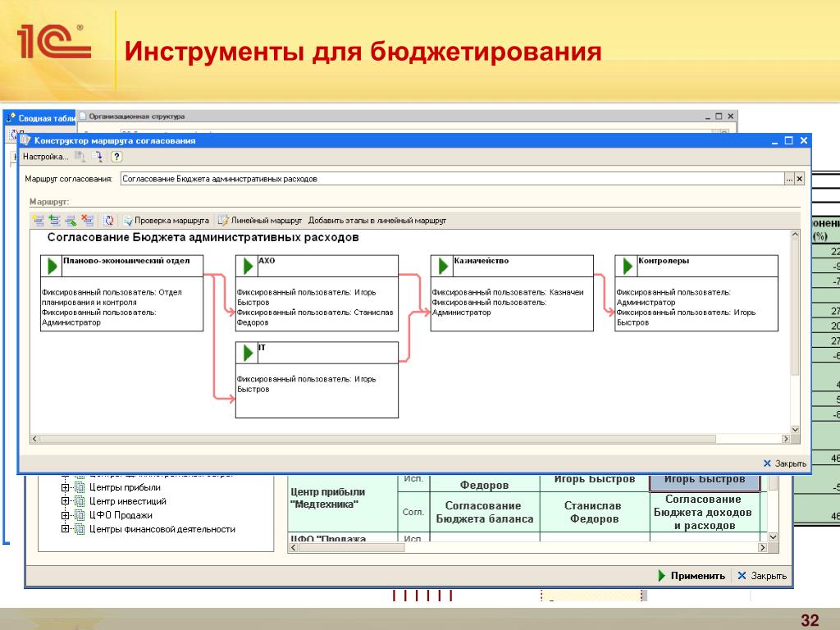840x630 pixels.
Task: Select the Станислав Федоров cell in Согл. row
Action: [594, 512]
